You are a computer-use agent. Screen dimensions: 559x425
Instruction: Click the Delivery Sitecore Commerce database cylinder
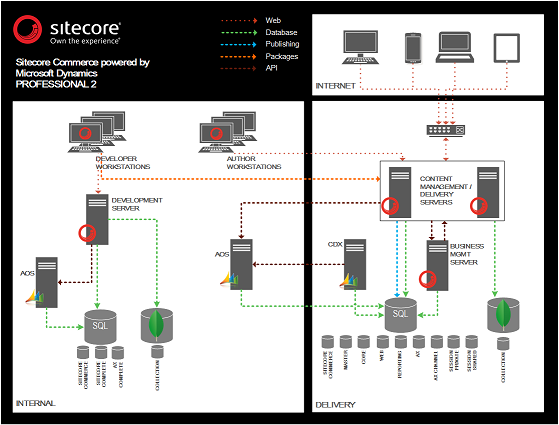point(328,342)
